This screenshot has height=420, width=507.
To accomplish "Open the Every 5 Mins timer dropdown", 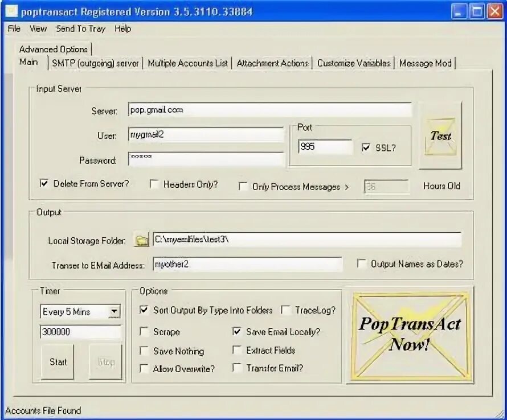I will [114, 311].
